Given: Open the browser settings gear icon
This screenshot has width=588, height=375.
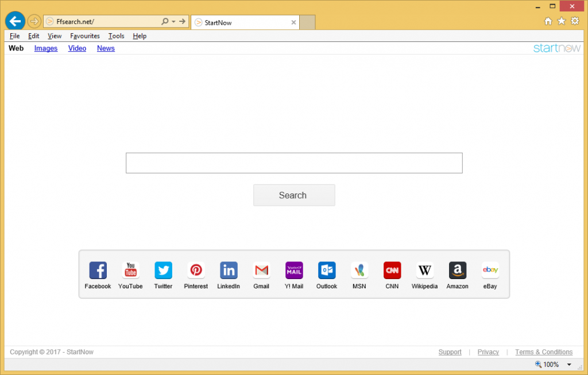Looking at the screenshot, I should point(575,21).
